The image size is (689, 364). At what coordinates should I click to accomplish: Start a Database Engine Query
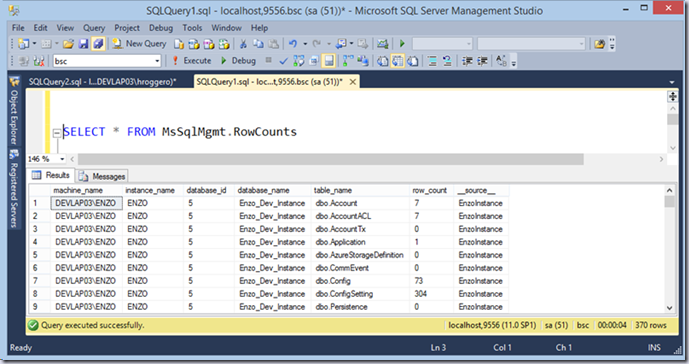point(179,44)
